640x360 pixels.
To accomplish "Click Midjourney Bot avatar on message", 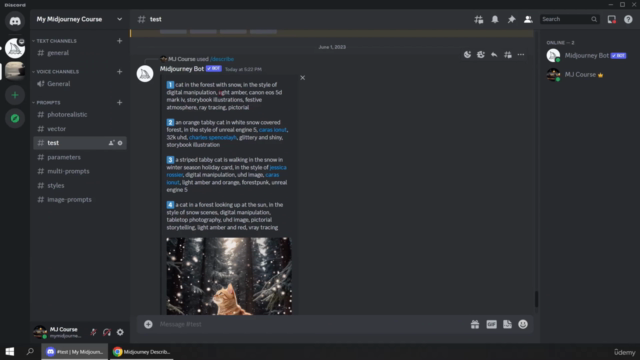I will [145, 73].
